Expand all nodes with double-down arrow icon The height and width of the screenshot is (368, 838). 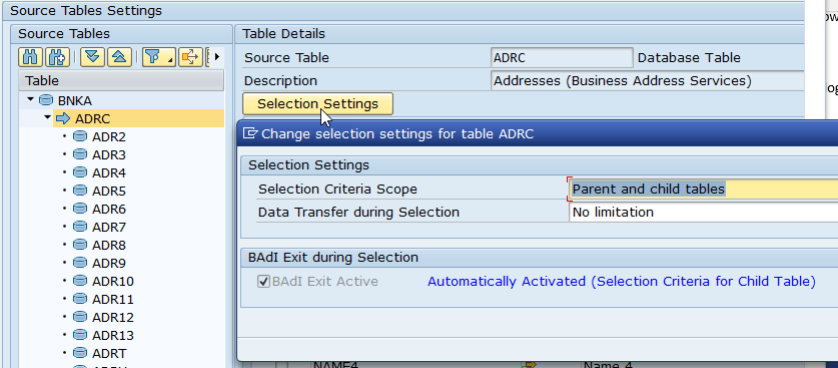click(x=92, y=57)
